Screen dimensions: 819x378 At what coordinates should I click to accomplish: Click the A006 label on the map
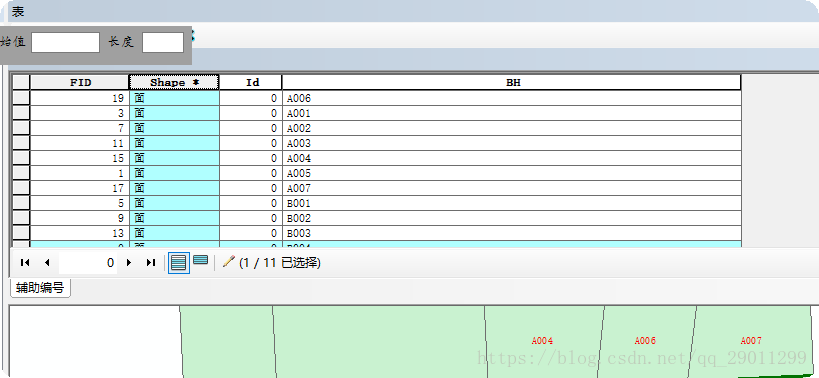[645, 341]
